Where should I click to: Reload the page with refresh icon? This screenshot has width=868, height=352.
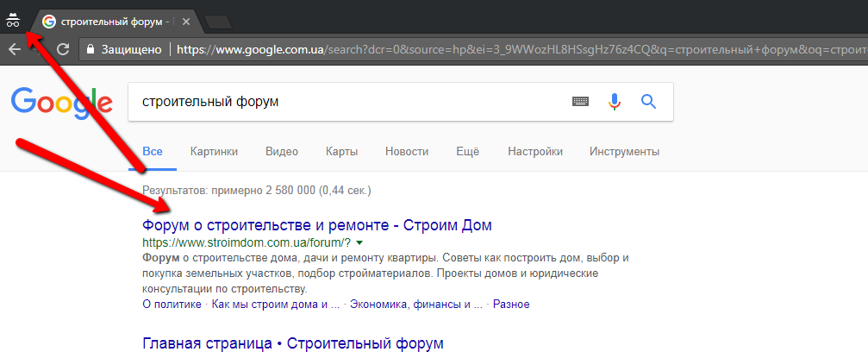coord(63,49)
